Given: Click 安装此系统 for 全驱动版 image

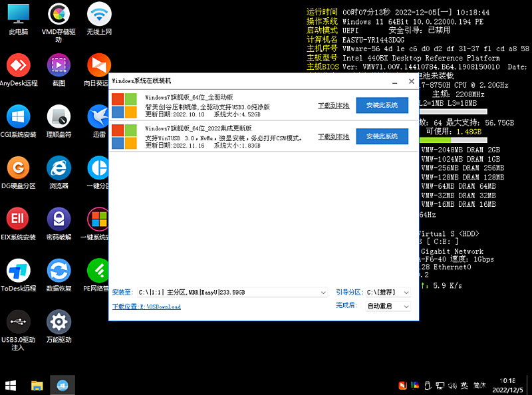Looking at the screenshot, I should click(x=382, y=105).
